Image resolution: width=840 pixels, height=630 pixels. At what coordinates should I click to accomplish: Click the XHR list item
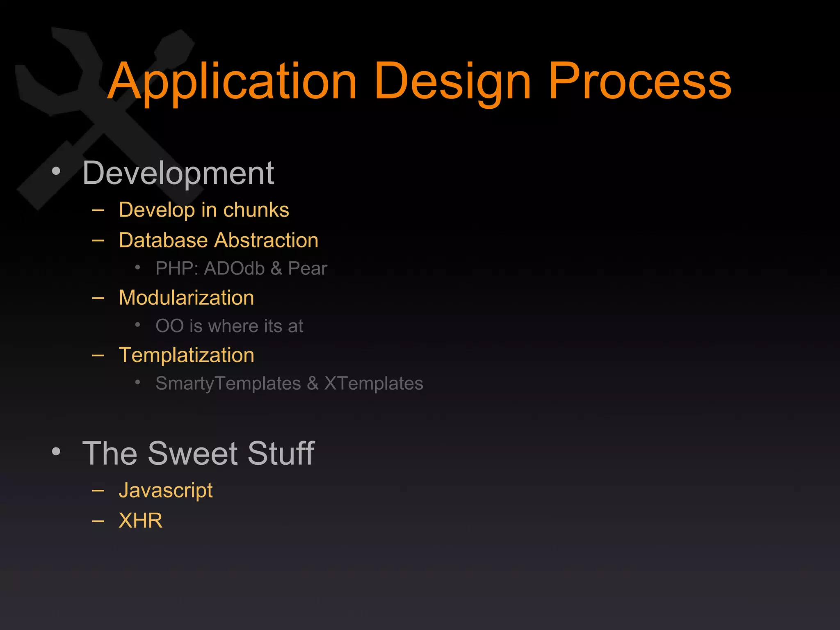coord(140,521)
